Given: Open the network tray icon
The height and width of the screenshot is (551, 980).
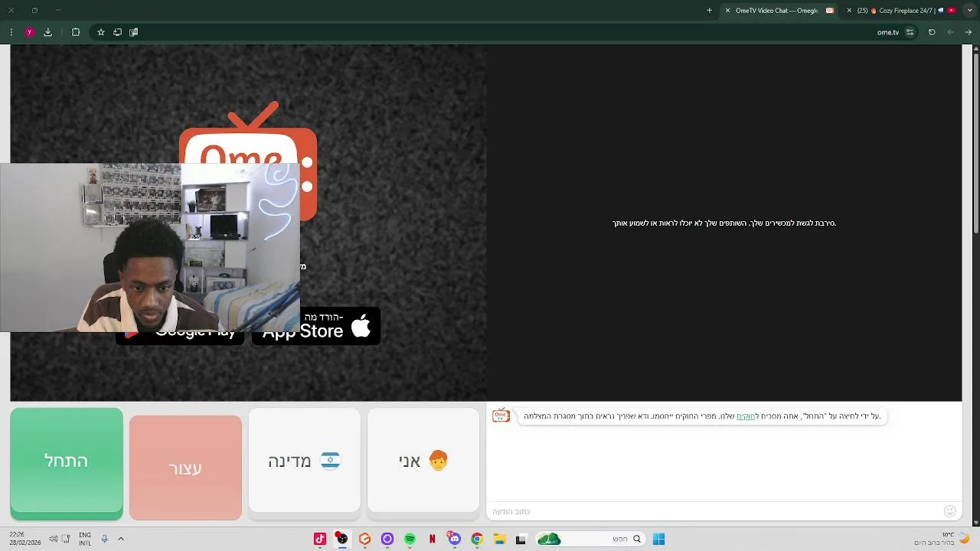Looking at the screenshot, I should pyautogui.click(x=66, y=539).
